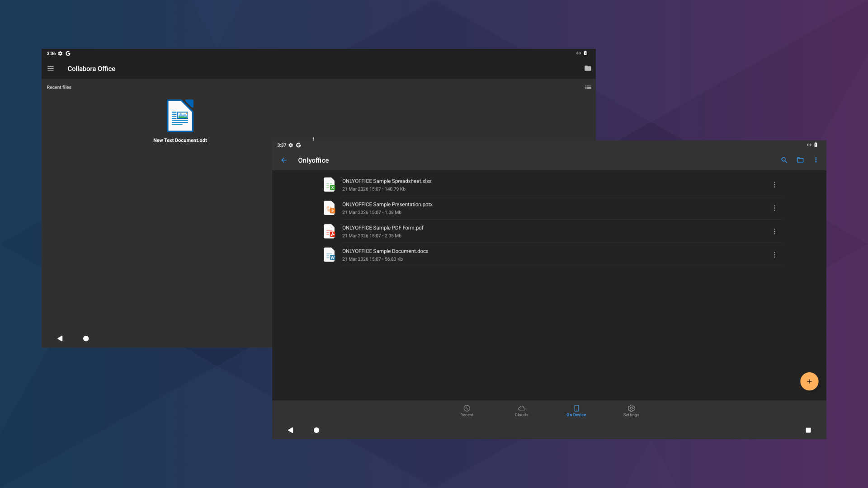The width and height of the screenshot is (868, 488).
Task: Open folder browser icon in Onlyoffice toolbar
Action: click(x=800, y=160)
